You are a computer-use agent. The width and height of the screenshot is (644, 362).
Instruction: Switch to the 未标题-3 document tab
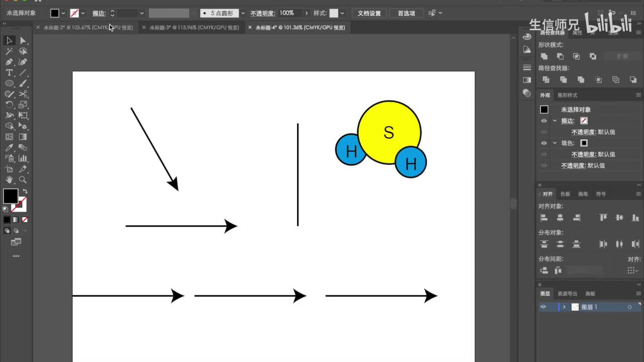click(194, 28)
